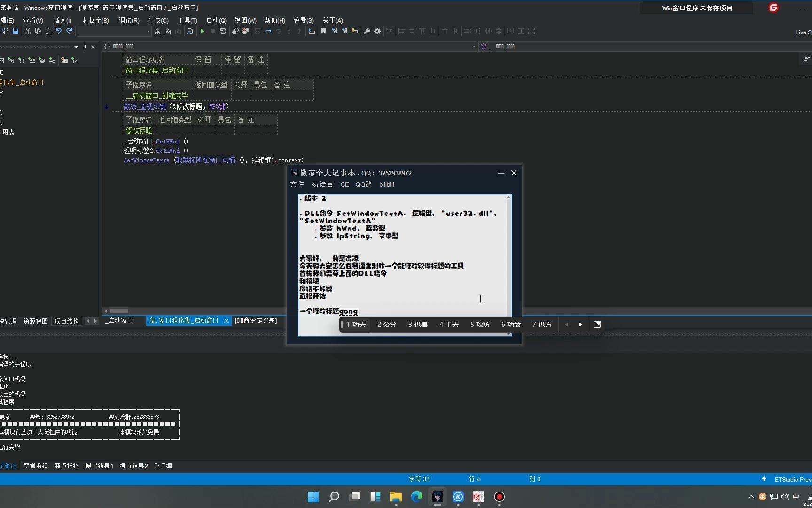
Task: Choose IME candidate 1 功夫
Action: 356,325
